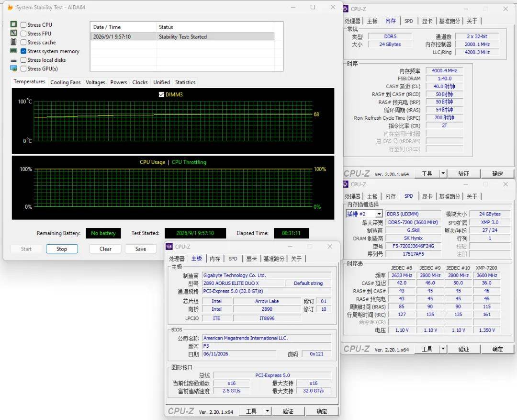Select the Statistics tab
The image size is (517, 420).
pyautogui.click(x=185, y=82)
